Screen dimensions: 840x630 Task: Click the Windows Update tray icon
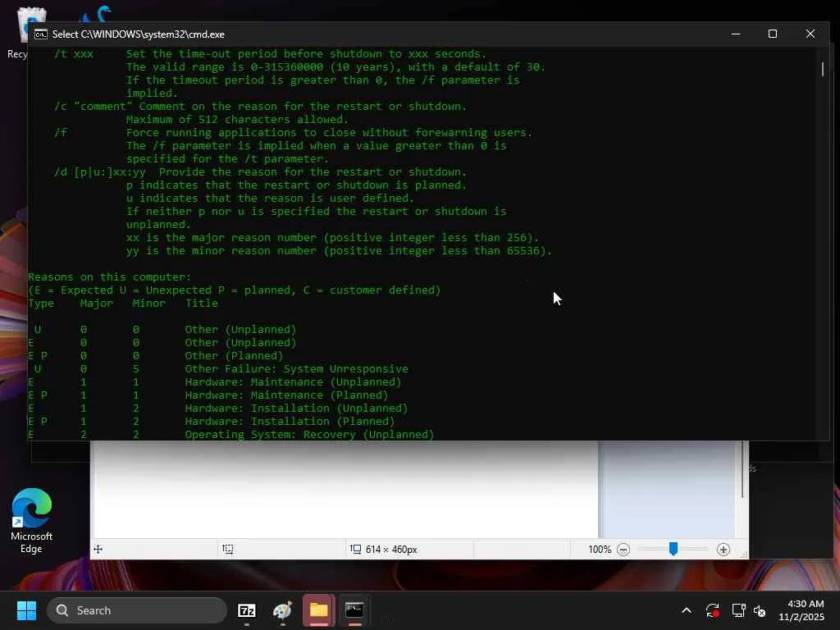pos(713,610)
